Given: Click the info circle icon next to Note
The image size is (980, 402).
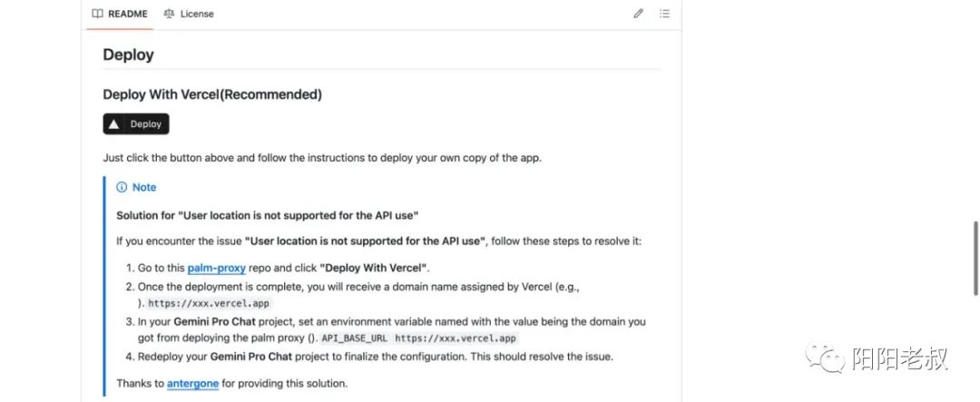Looking at the screenshot, I should (122, 188).
